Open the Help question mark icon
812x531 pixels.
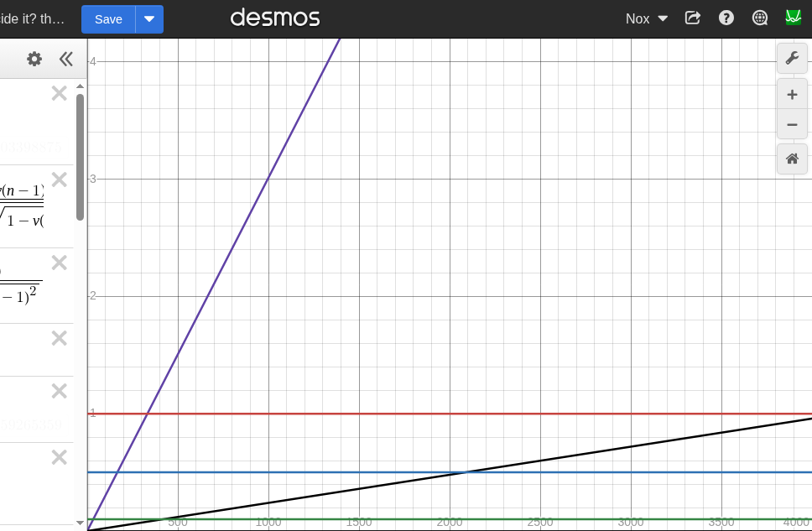click(x=726, y=18)
